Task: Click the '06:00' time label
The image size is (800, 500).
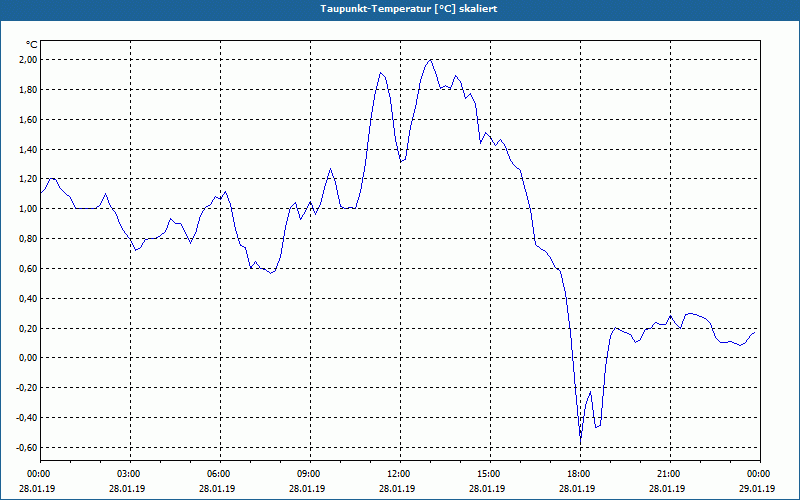Action: pos(220,474)
